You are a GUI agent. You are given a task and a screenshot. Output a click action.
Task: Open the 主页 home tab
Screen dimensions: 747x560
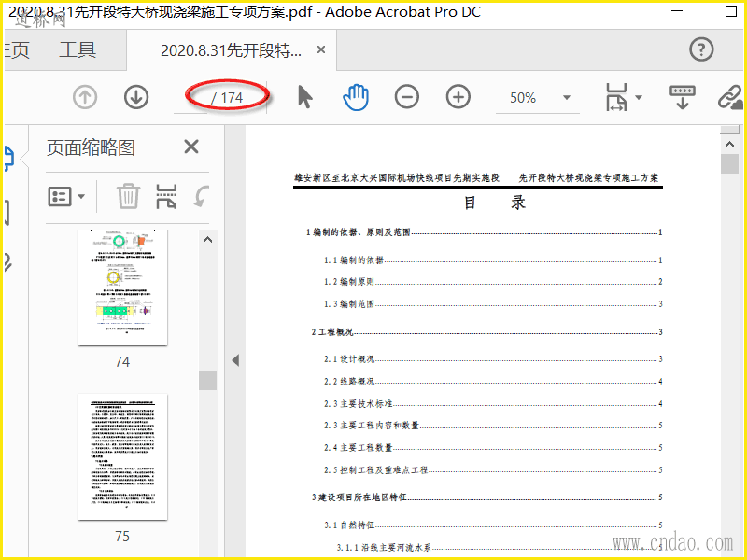pos(17,50)
